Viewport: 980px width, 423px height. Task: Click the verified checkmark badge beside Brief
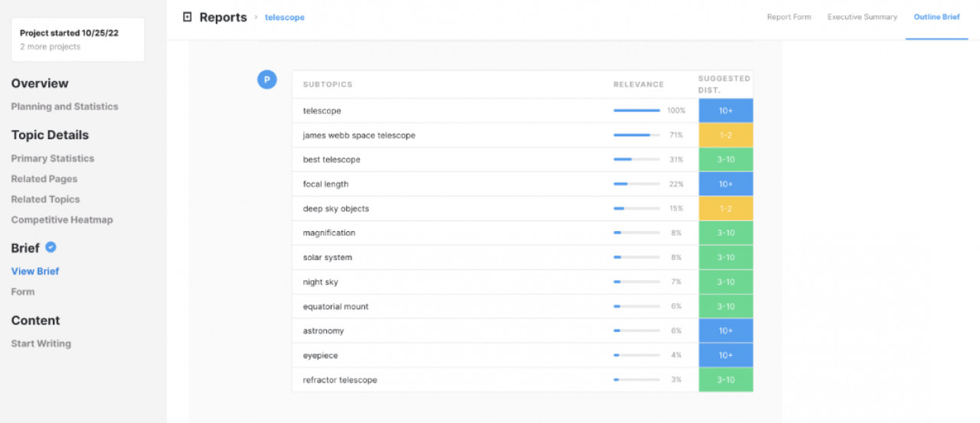(x=51, y=247)
